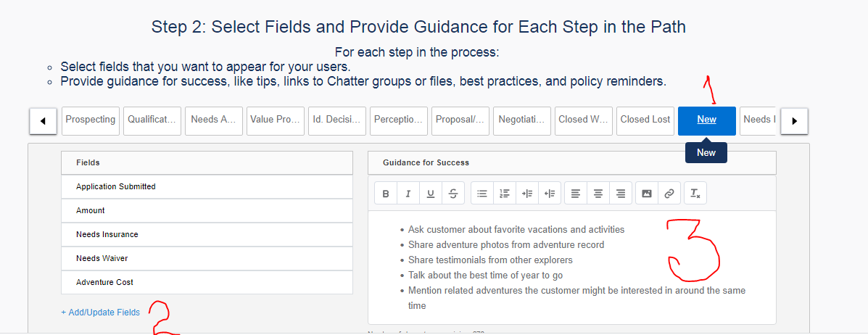Insert a bulleted list

(482, 194)
